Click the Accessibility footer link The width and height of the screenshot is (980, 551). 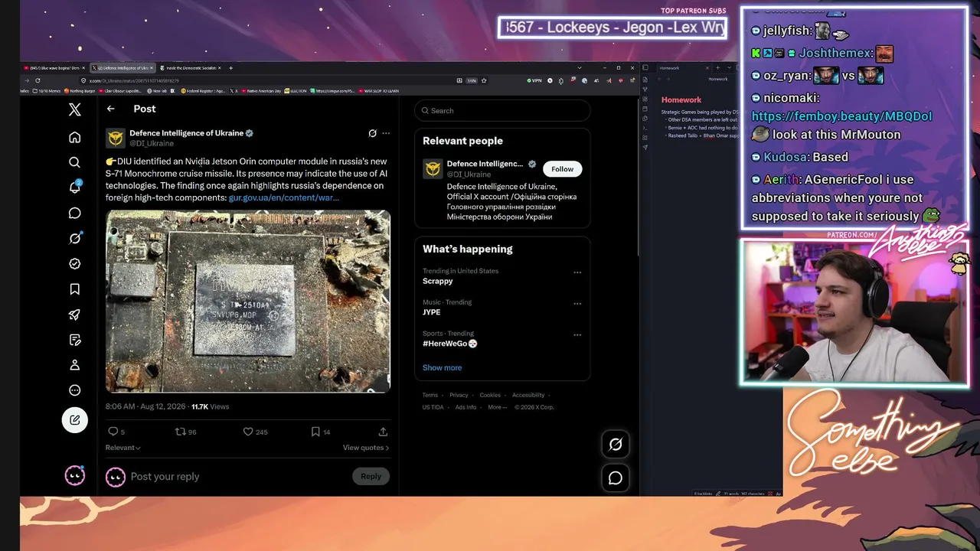click(x=528, y=395)
